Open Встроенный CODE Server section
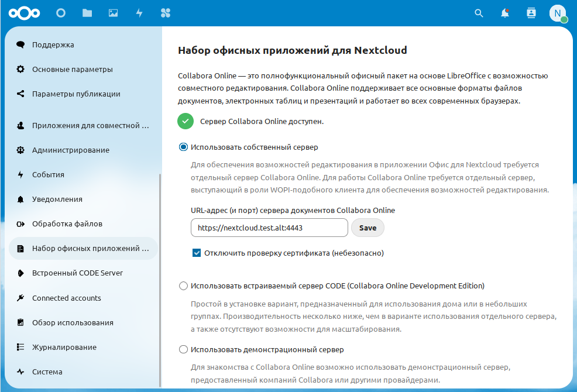The image size is (577, 392). click(83, 273)
